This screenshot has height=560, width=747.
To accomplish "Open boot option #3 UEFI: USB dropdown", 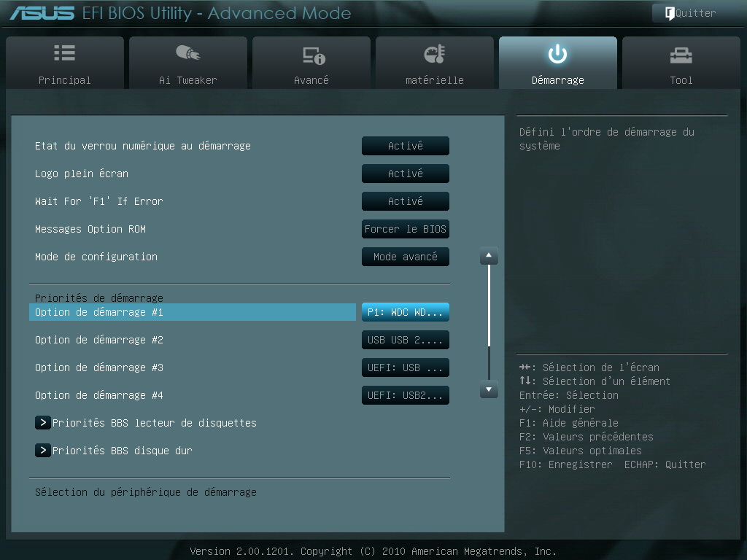I will [x=406, y=367].
